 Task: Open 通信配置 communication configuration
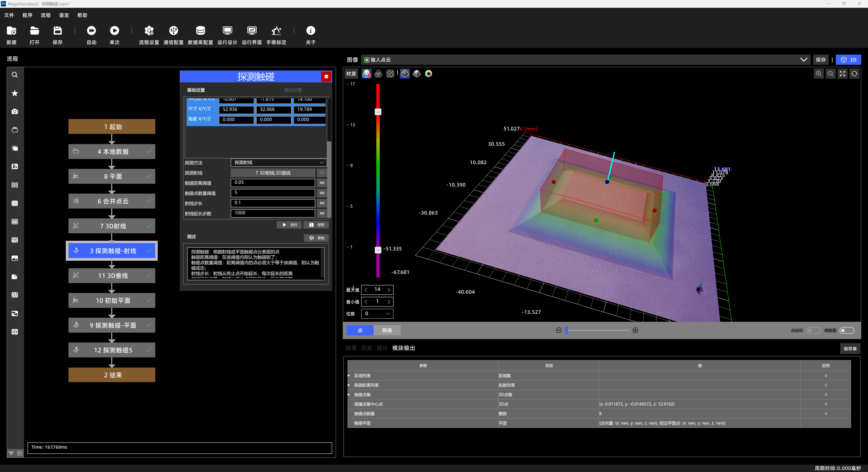(x=174, y=31)
